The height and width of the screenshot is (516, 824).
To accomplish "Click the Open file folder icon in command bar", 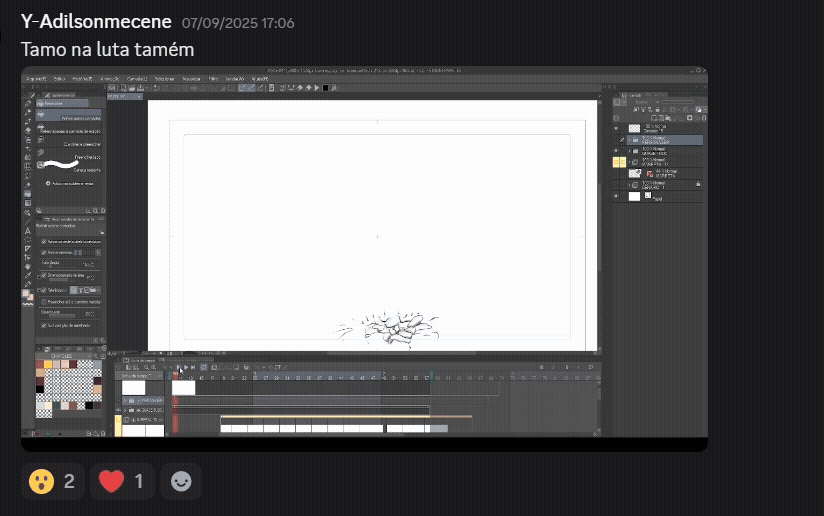I will [132, 88].
